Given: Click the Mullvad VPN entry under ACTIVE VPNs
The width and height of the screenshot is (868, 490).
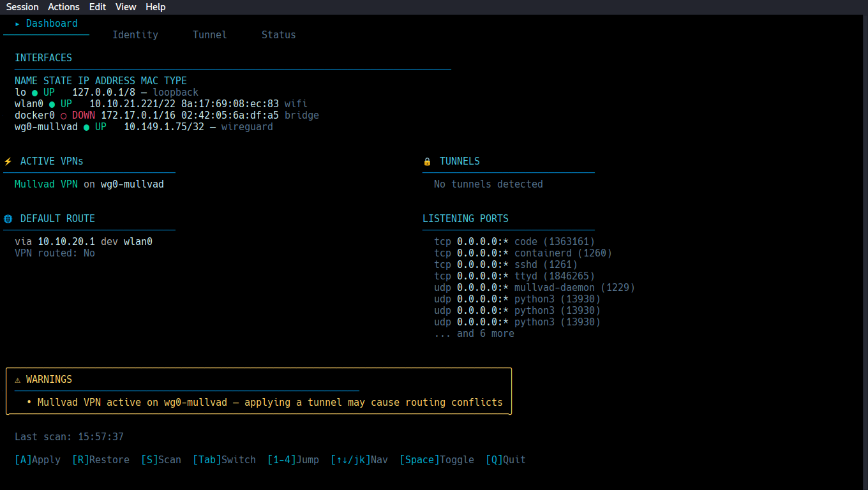Looking at the screenshot, I should [89, 184].
